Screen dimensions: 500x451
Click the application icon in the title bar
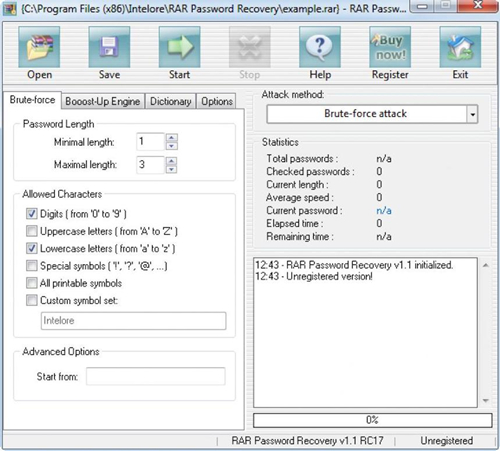(x=9, y=9)
